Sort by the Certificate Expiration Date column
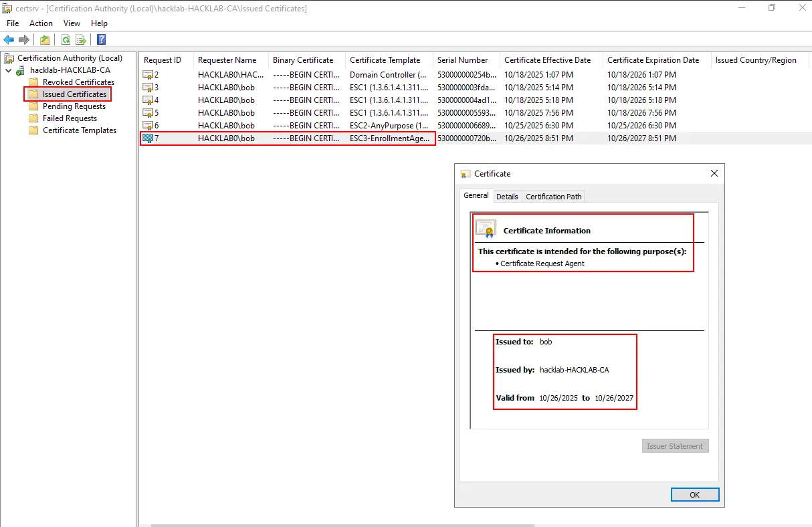This screenshot has height=527, width=812. point(653,60)
